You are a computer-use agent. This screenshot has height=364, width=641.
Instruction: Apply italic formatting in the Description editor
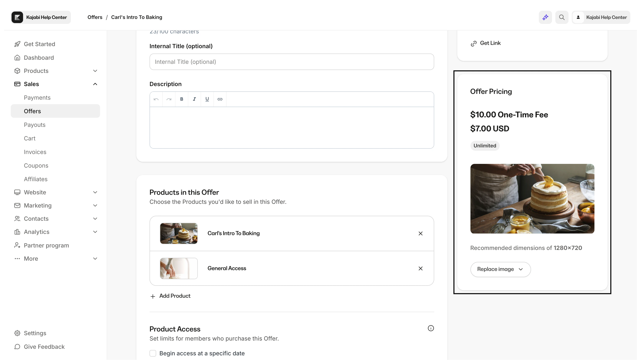pos(194,99)
